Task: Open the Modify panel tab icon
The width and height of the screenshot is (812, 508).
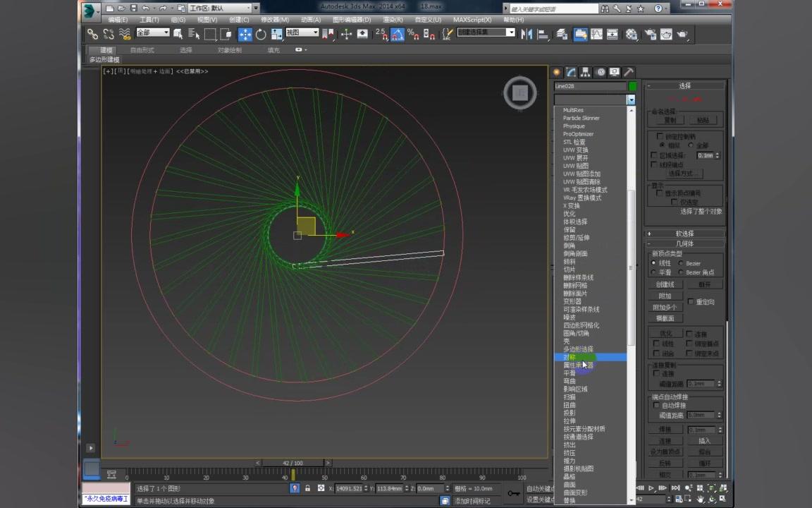Action: click(x=571, y=72)
